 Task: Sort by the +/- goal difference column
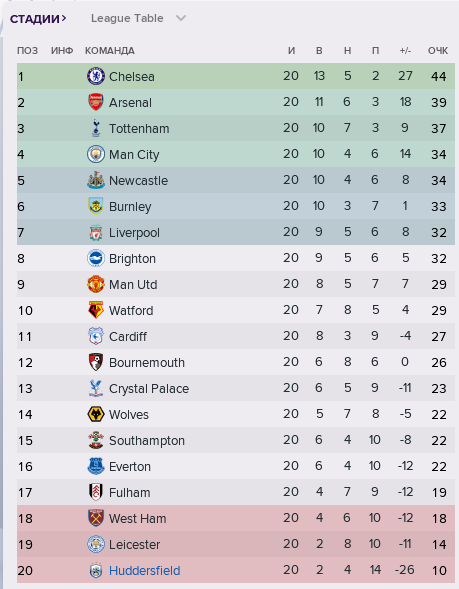[x=405, y=51]
